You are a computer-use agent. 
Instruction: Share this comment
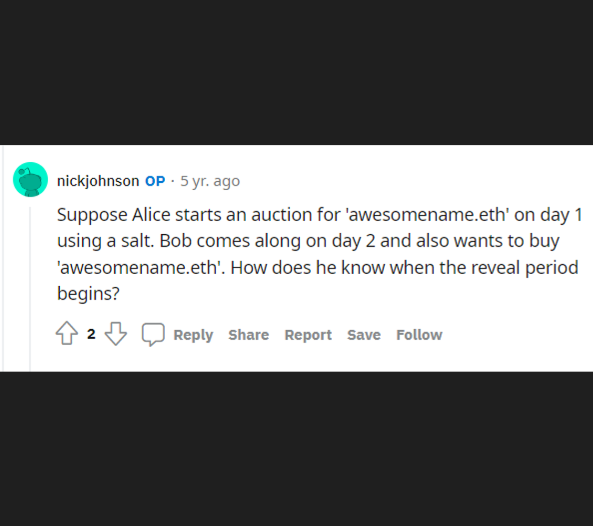(248, 335)
